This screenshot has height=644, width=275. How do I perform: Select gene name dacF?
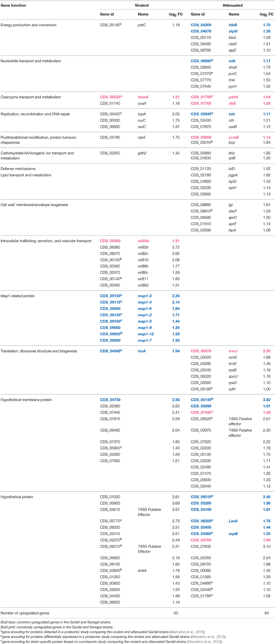pos(233,211)
